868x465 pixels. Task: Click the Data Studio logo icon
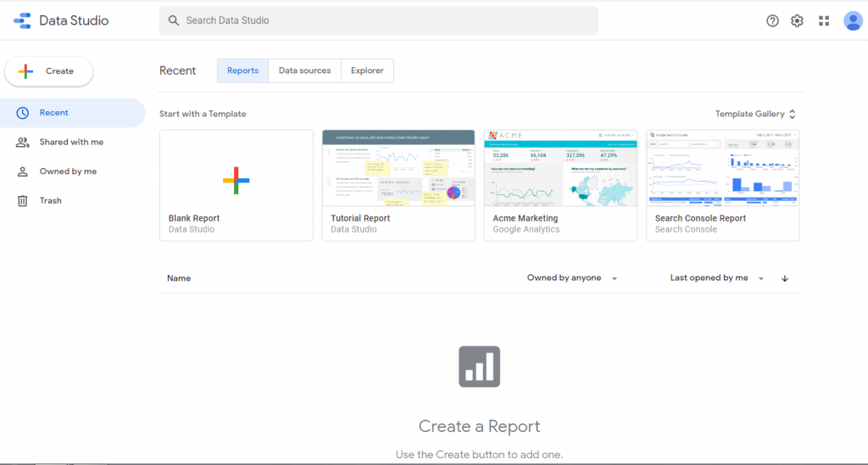coord(22,20)
